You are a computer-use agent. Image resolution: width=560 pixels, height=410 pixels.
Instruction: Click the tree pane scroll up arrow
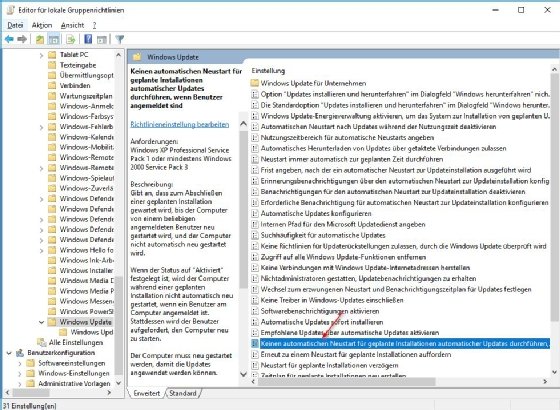coord(118,55)
